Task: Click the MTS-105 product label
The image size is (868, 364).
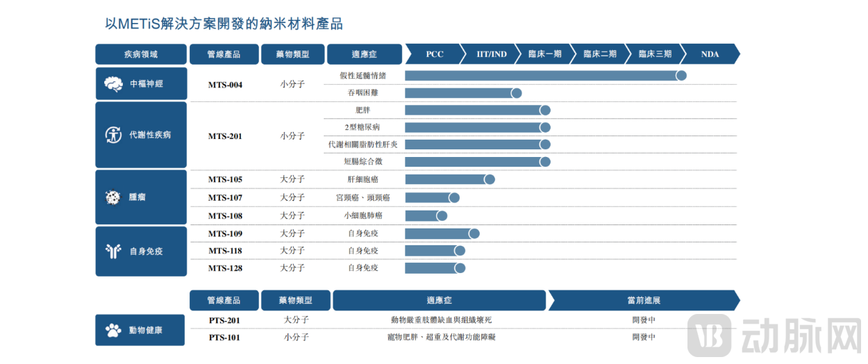Action: coord(225,179)
